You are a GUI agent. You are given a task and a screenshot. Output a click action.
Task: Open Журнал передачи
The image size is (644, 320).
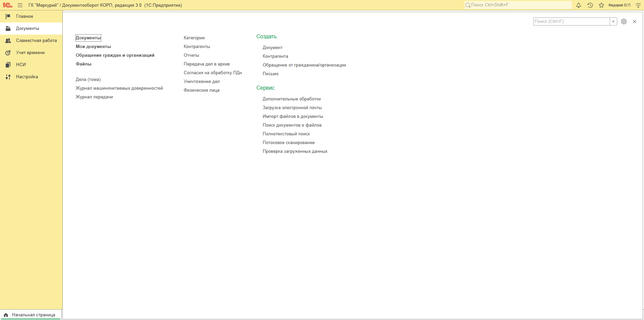click(x=94, y=97)
